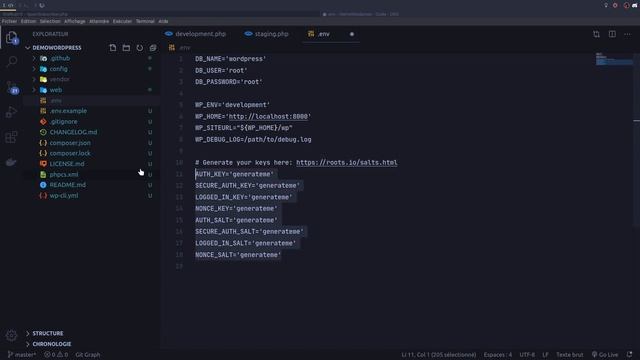Open the Sélection menu
Image resolution: width=640 pixels, height=360 pixels.
click(x=50, y=21)
